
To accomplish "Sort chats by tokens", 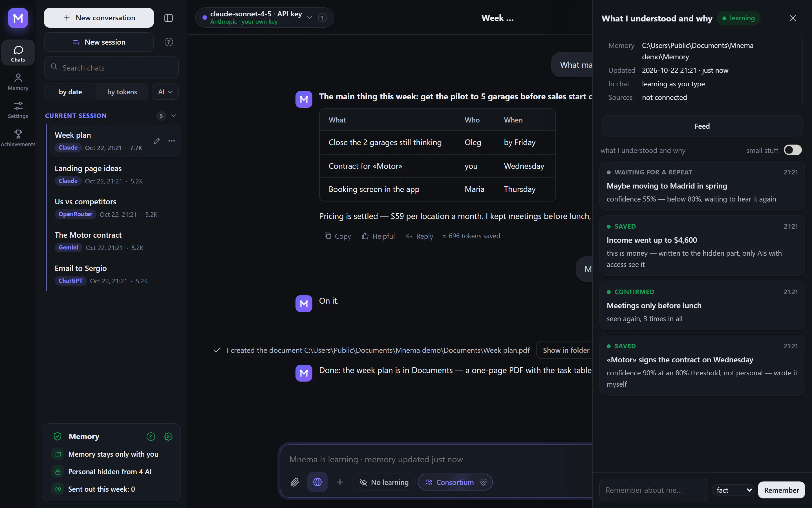I will click(x=122, y=92).
